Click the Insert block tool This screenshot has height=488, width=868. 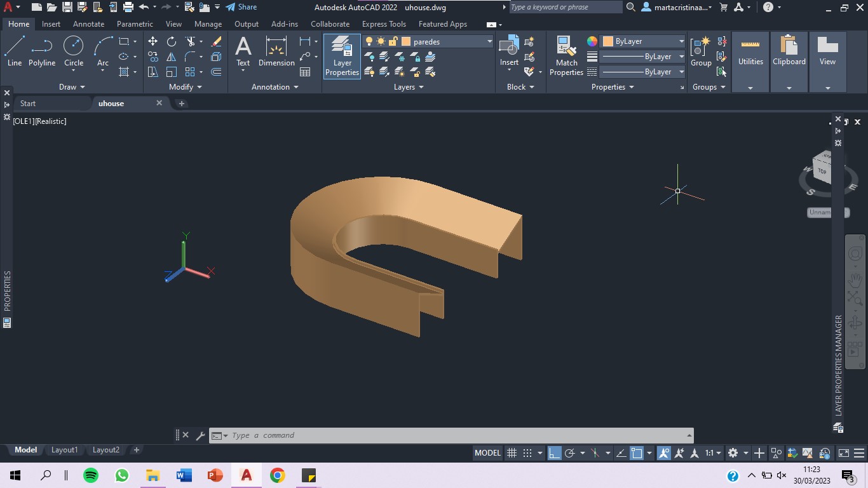[509, 51]
